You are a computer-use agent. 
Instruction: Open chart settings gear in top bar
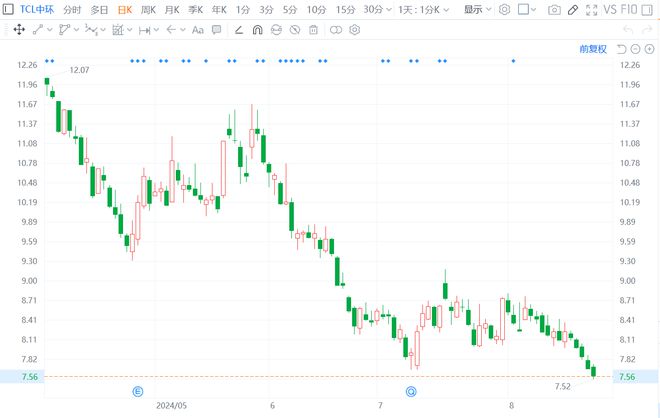tap(505, 10)
